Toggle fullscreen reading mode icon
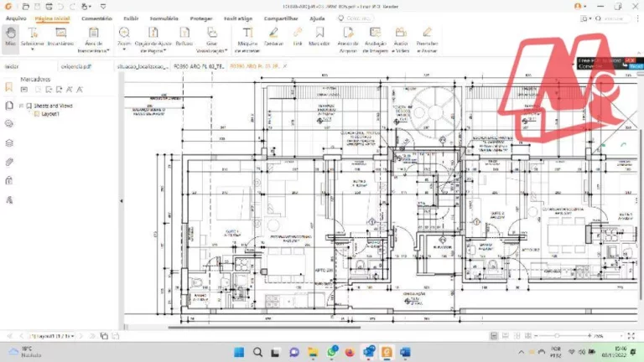 631,336
